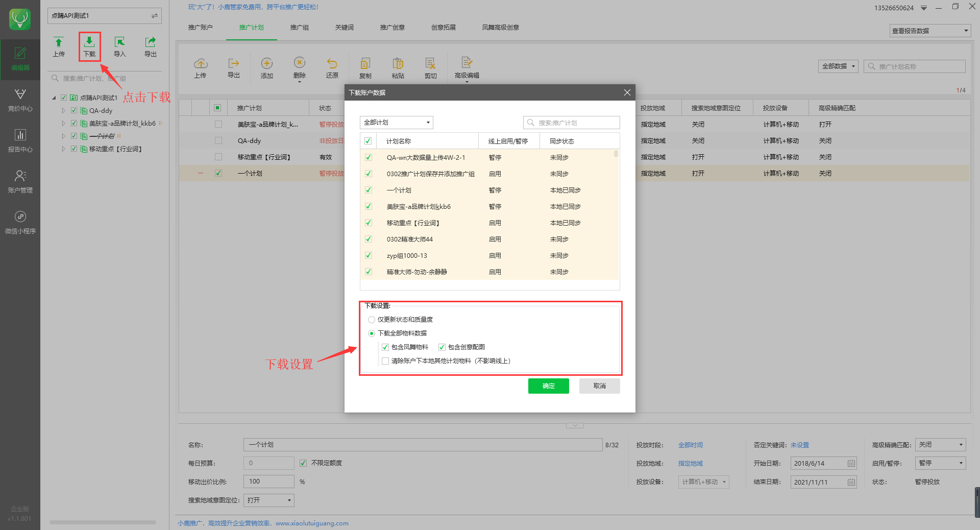Toggle 不限定额度 checkbox
Screen dimensions: 980x530
click(x=303, y=463)
